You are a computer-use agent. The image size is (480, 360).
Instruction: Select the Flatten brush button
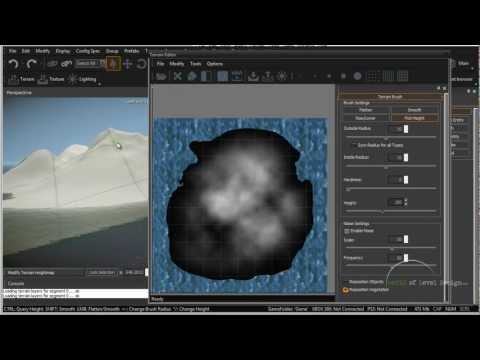[x=366, y=110]
